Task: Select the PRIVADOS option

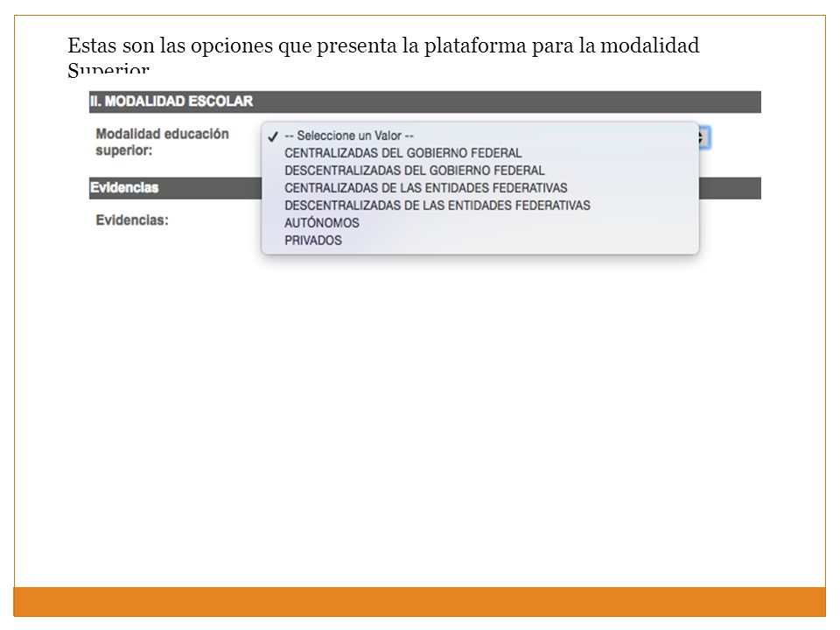Action: tap(480, 240)
